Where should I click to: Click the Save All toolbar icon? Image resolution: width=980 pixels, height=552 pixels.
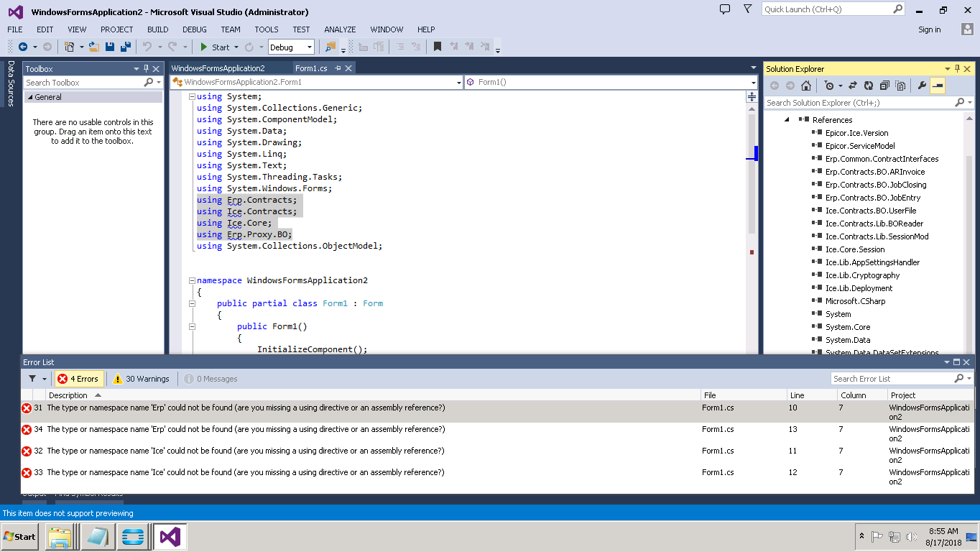[x=125, y=47]
